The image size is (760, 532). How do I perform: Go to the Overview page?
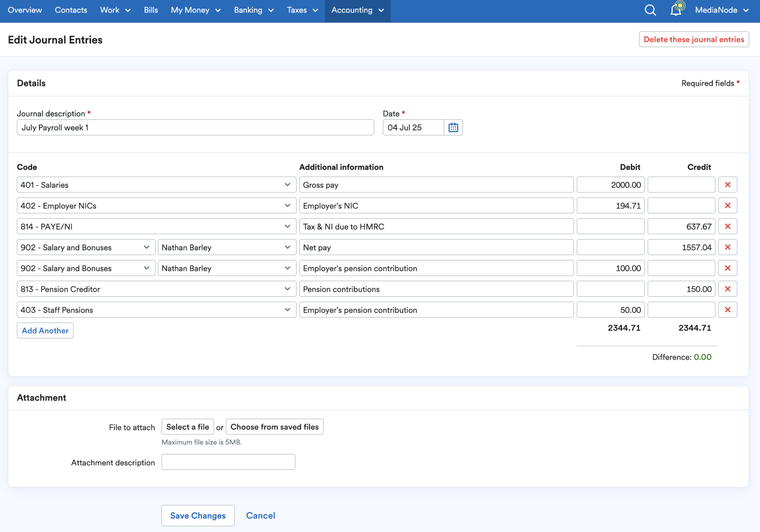click(x=25, y=10)
